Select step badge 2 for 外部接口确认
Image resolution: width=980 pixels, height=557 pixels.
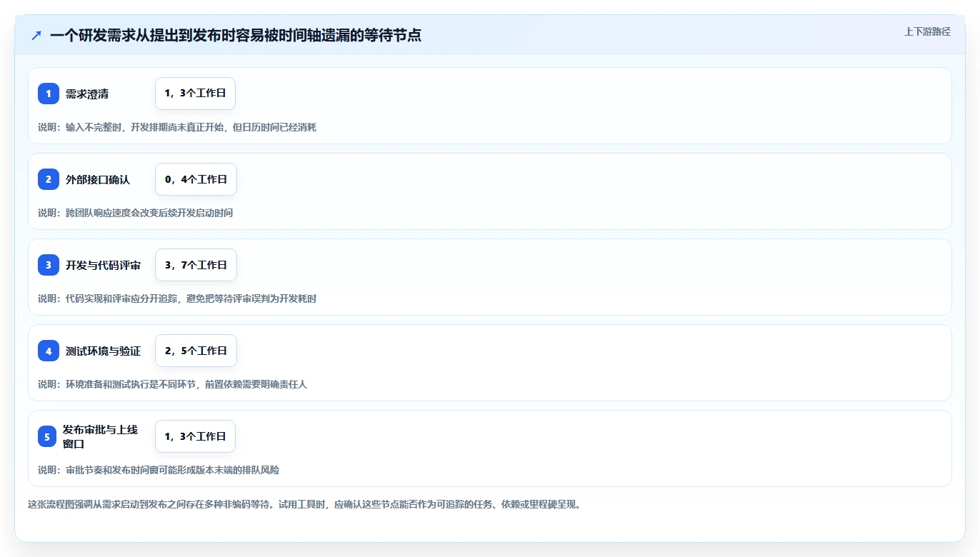[x=49, y=179]
